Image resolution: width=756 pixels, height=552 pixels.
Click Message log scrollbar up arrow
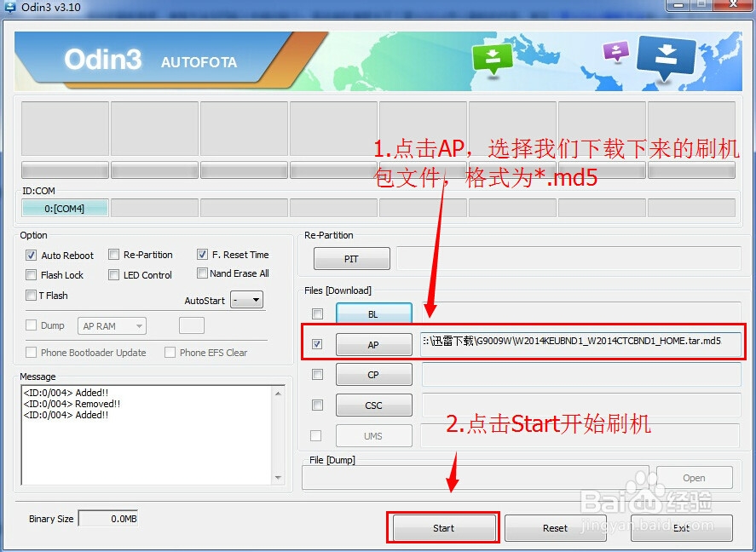278,394
